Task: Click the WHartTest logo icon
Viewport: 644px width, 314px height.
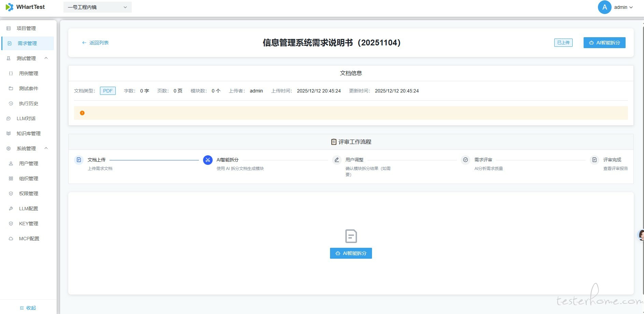Action: (9, 7)
